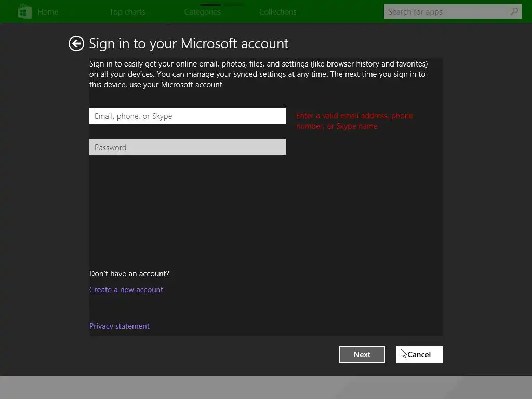
Task: Click the 'Sign in to your Microsoft account' heading
Action: click(189, 44)
